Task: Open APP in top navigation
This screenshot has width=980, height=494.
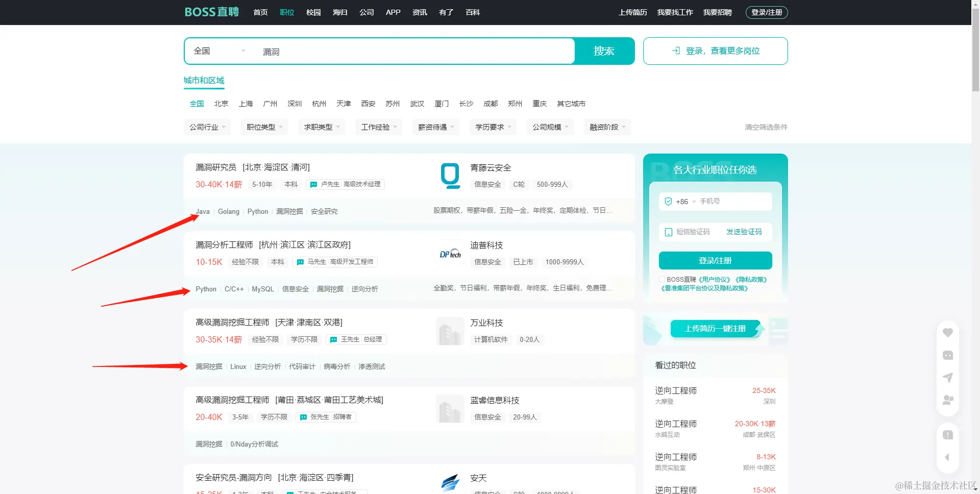Action: pos(393,12)
